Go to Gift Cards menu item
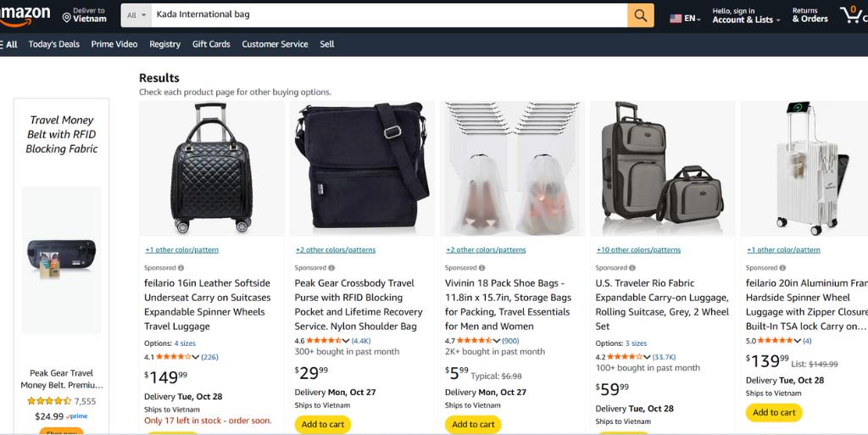Screen dimensions: 868x435 click(211, 44)
